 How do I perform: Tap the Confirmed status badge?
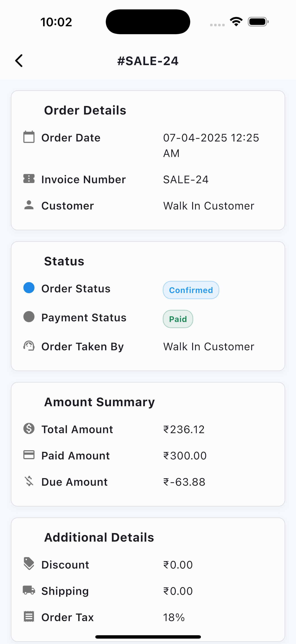pyautogui.click(x=191, y=290)
